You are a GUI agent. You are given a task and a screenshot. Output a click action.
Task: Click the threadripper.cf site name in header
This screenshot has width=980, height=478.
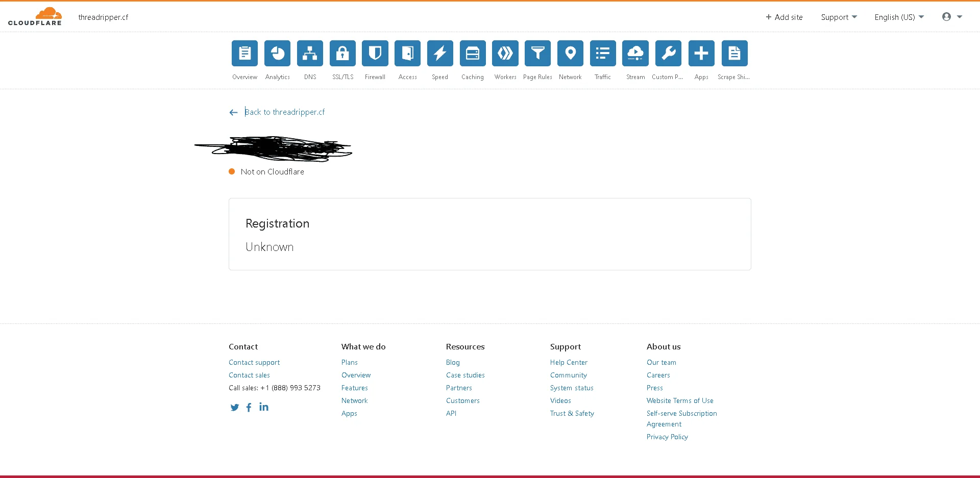pyautogui.click(x=103, y=17)
